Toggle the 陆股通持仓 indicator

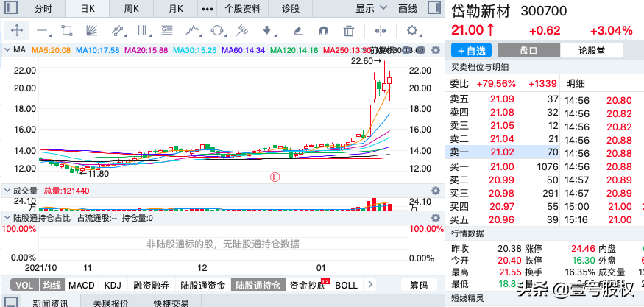click(x=258, y=285)
